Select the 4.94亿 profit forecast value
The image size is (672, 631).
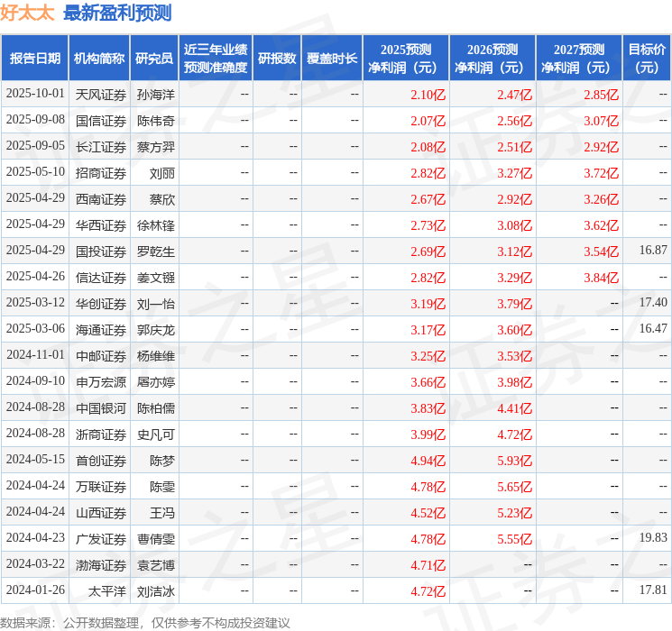pyautogui.click(x=428, y=461)
